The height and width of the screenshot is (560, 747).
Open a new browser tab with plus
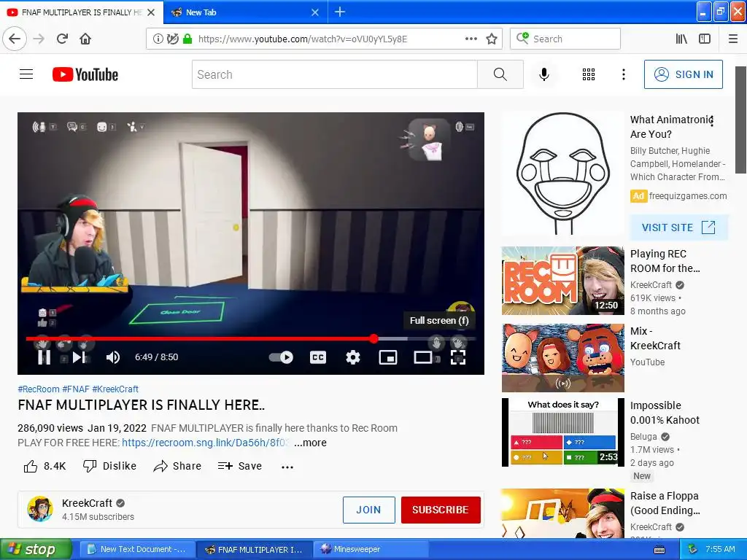click(340, 12)
